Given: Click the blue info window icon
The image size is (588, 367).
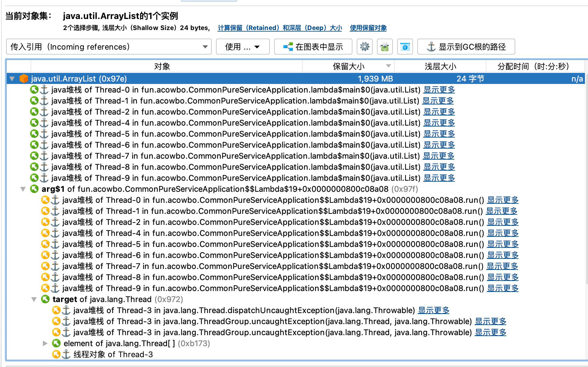Looking at the screenshot, I should coord(405,47).
